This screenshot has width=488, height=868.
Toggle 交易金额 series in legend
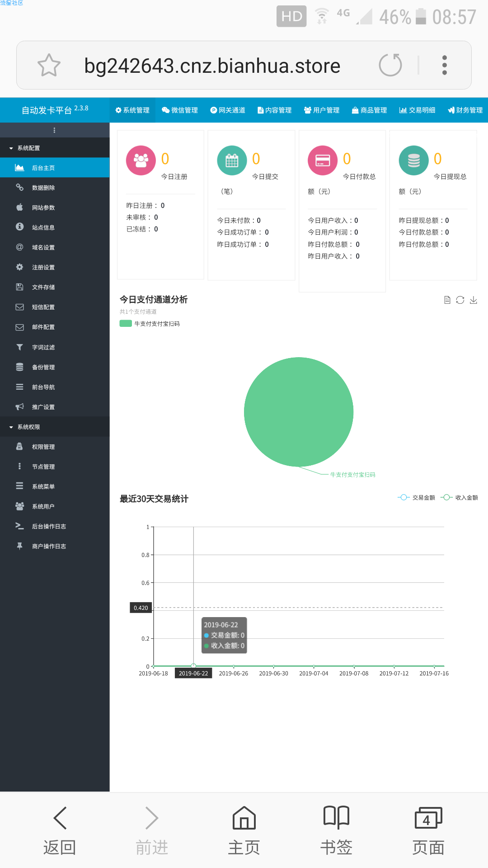[416, 497]
